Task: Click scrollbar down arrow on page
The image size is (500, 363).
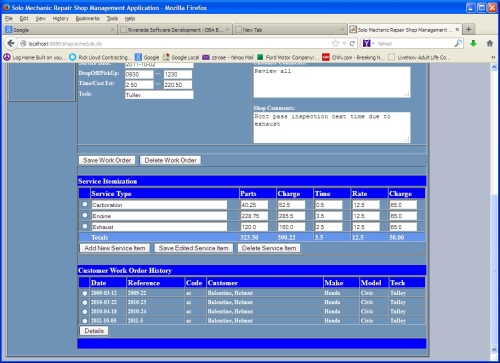Action: pyautogui.click(x=494, y=349)
